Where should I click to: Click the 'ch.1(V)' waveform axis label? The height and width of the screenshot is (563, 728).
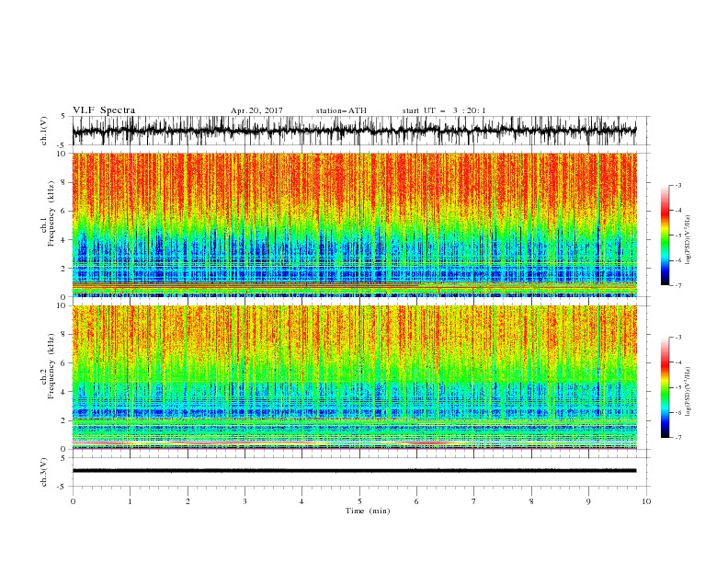(44, 131)
